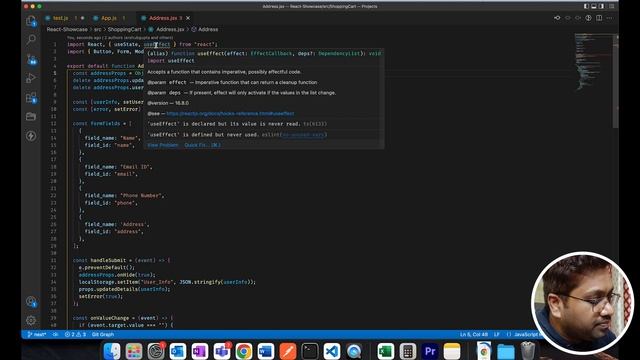Toggle the bottom panel layout
The image size is (640, 360).
coord(594,6)
